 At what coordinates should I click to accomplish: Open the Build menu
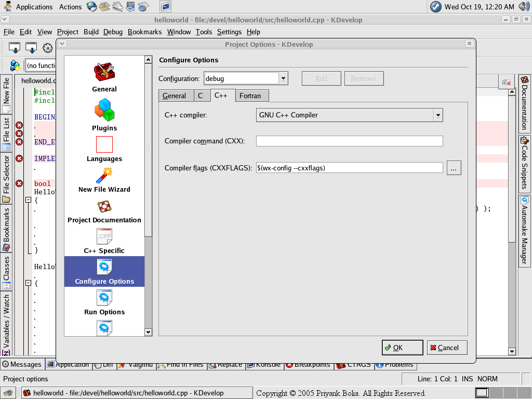(x=91, y=32)
